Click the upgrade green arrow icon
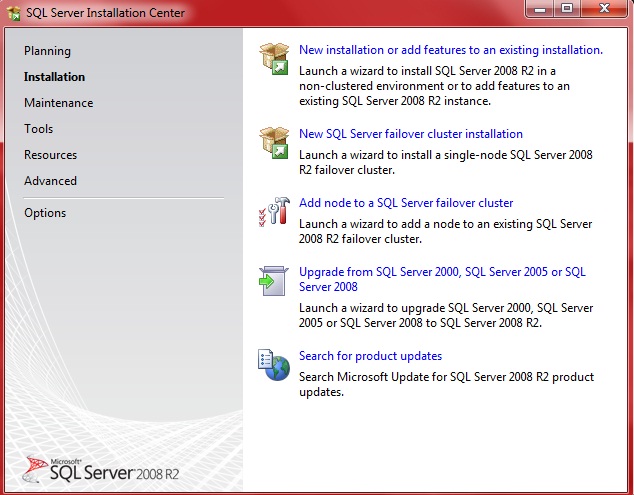The height and width of the screenshot is (495, 634). coord(273,281)
